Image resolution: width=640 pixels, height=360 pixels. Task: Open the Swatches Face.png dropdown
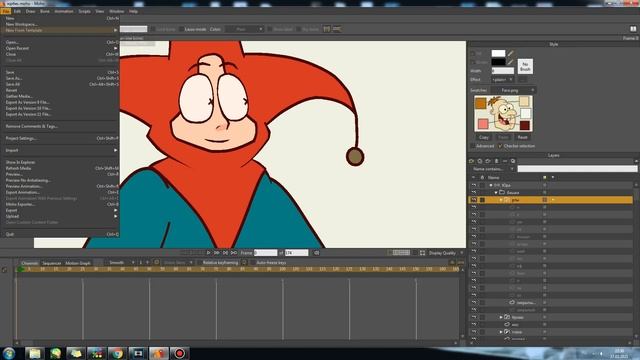[x=513, y=90]
